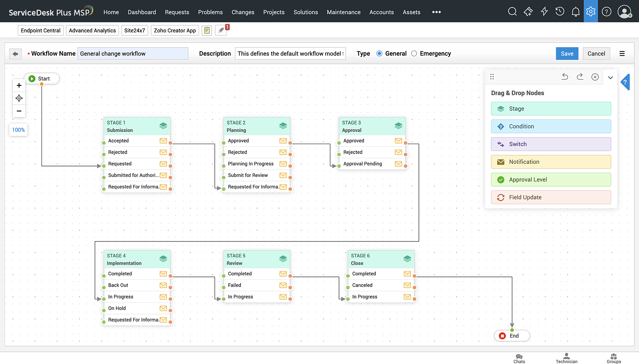Open the history icon in top bar

point(560,11)
